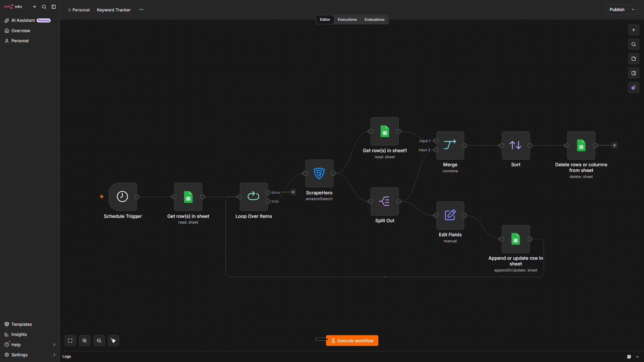
Task: Click the plus after the Loop done output
Action: tap(293, 192)
